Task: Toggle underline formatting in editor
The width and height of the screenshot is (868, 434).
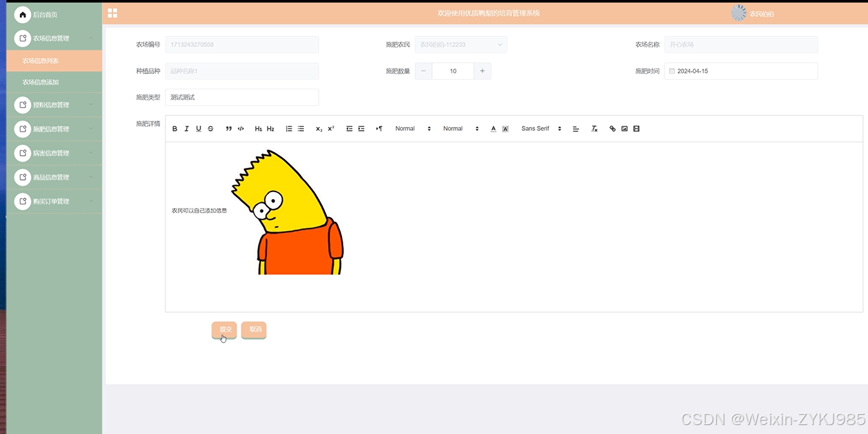Action: [198, 129]
